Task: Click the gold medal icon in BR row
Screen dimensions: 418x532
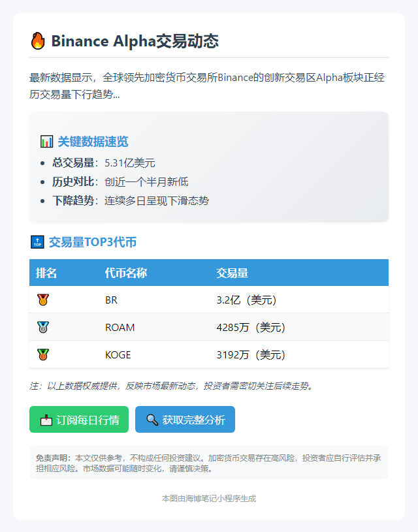Action: click(x=43, y=300)
